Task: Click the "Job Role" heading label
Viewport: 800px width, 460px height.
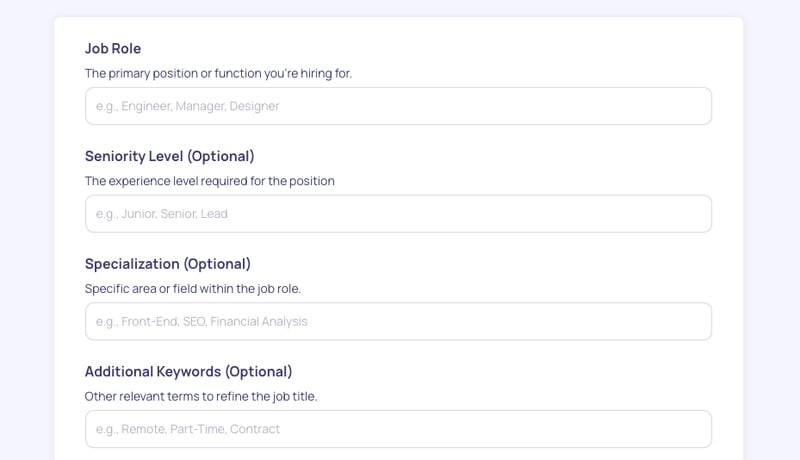Action: coord(113,48)
